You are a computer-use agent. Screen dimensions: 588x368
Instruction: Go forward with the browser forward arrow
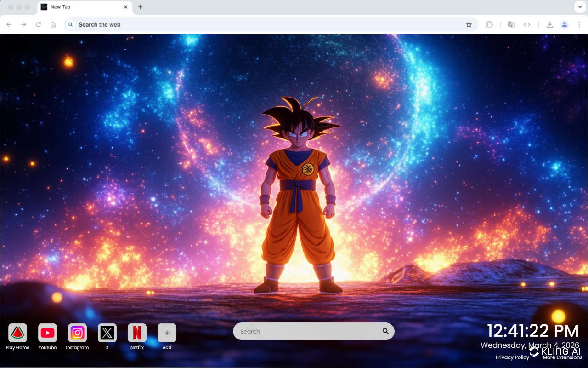(23, 24)
